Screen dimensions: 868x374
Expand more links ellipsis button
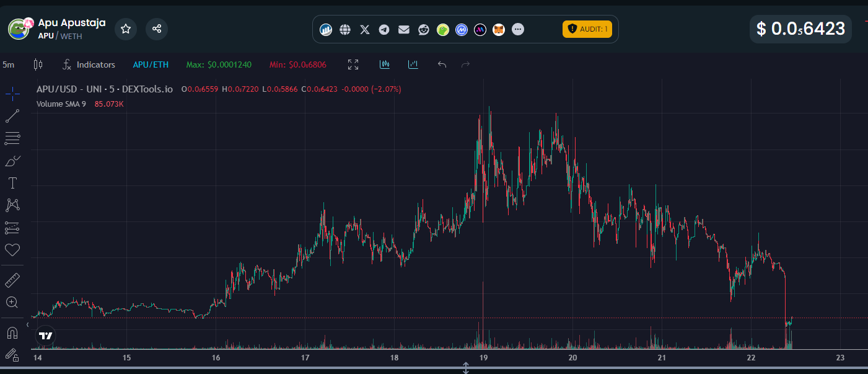coord(519,29)
